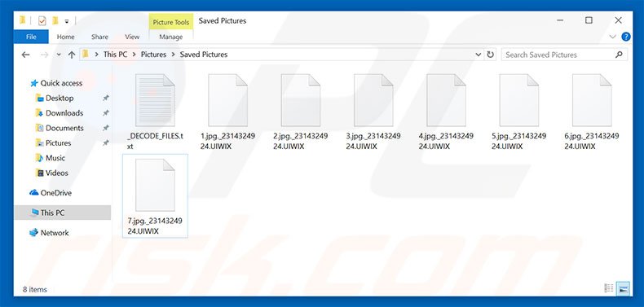The height and width of the screenshot is (307, 644).
Task: Click the Back navigation arrow
Action: tap(25, 55)
